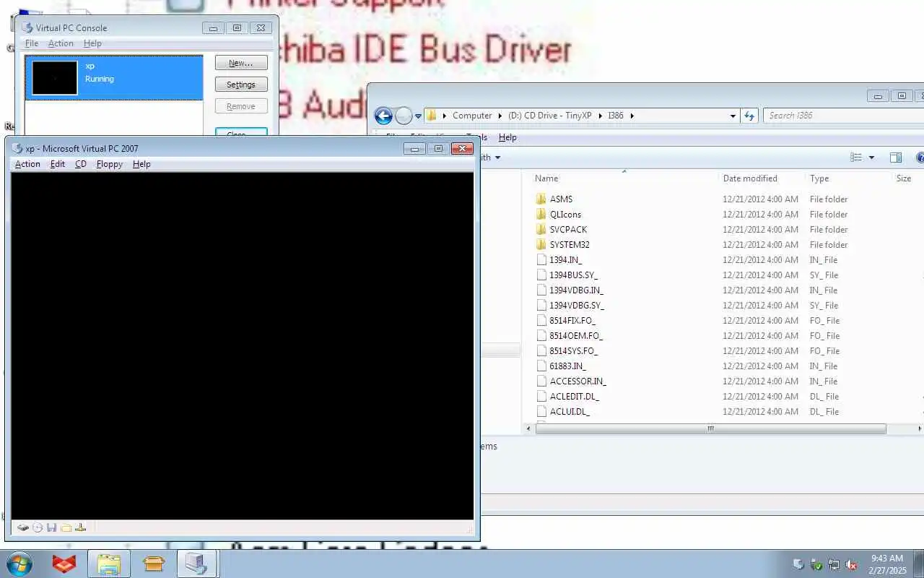This screenshot has height=578, width=924.
Task: Go back in the Explorer window
Action: click(x=383, y=116)
